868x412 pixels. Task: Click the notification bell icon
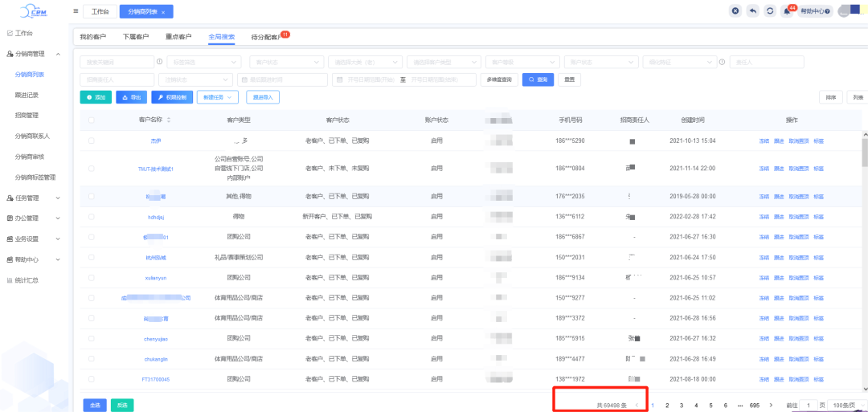coord(788,11)
